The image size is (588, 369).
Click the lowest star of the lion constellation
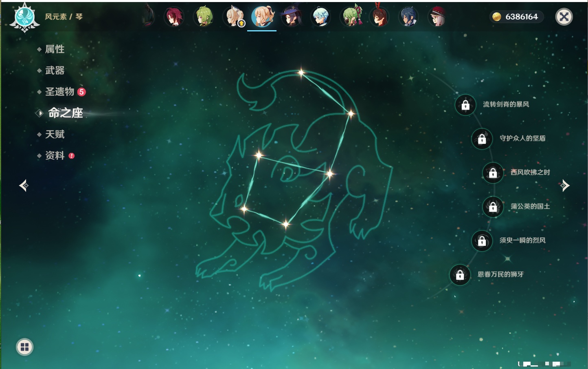[x=286, y=223]
